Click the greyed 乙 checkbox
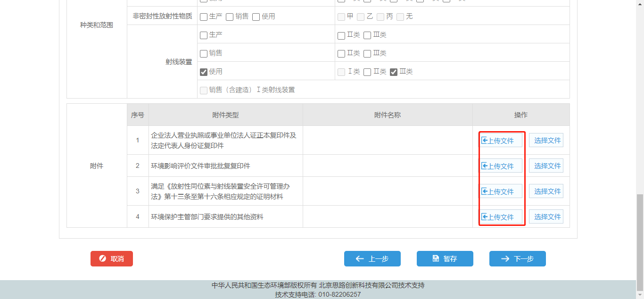Screen dimensions: 644x299 click(361, 17)
